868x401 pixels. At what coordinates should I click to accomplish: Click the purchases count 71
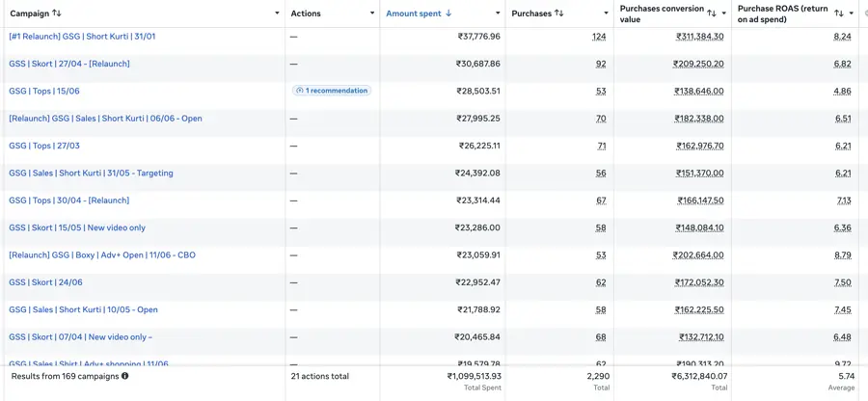(601, 146)
